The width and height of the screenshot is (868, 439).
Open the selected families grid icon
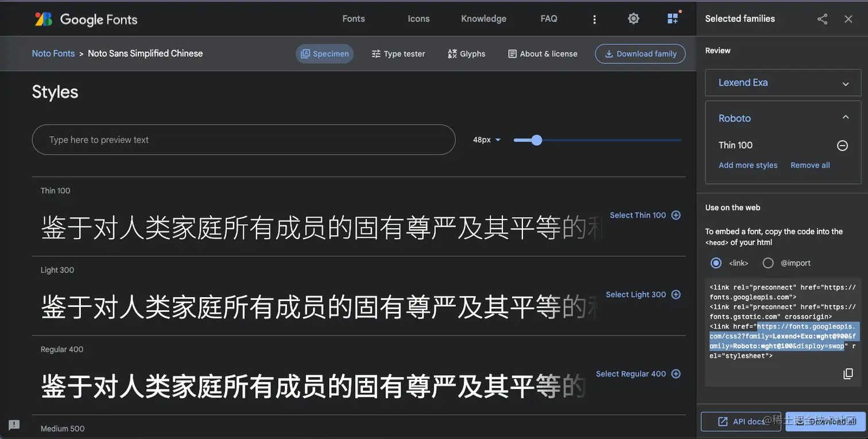point(673,18)
